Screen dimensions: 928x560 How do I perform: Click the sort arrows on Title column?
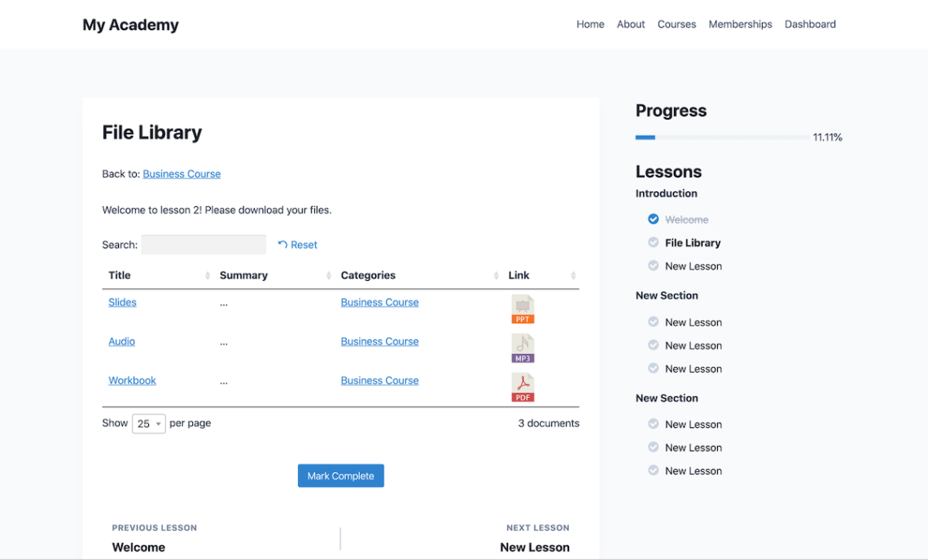[208, 275]
